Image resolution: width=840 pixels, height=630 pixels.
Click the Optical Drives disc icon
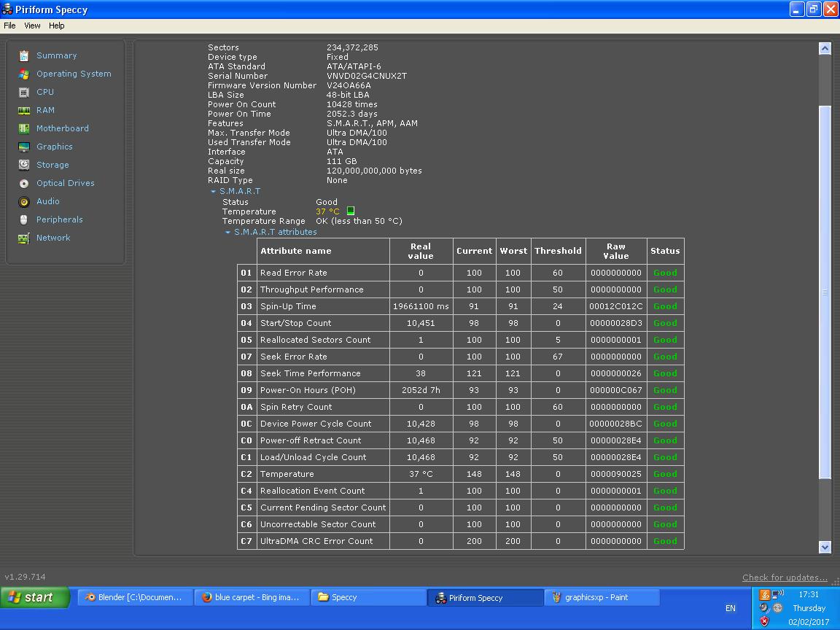[23, 183]
